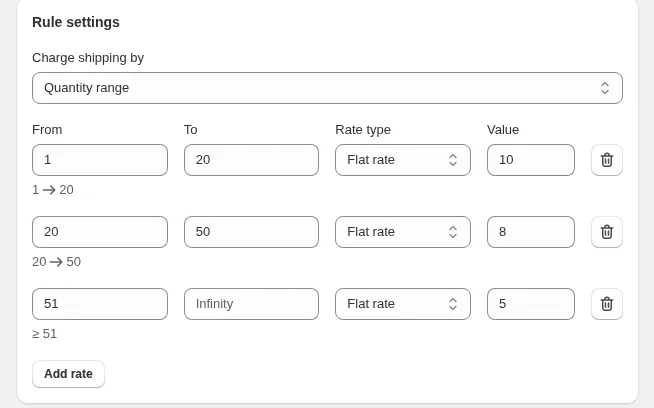Focus the From field containing 51
The height and width of the screenshot is (408, 654).
tap(100, 304)
